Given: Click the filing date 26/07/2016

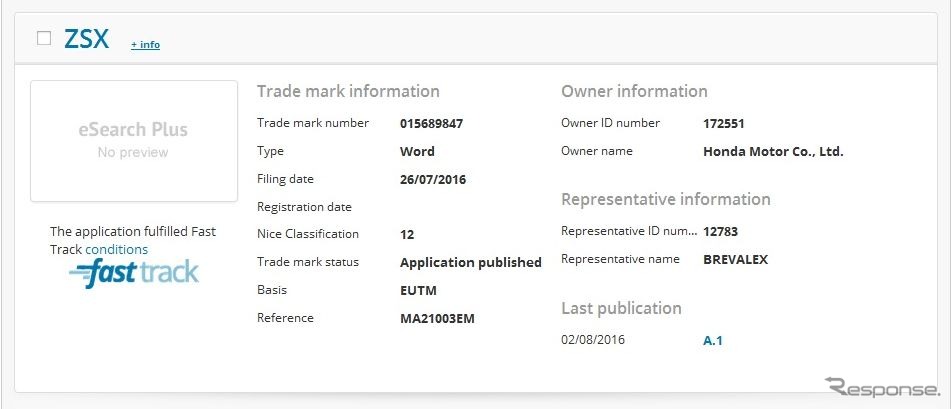Looking at the screenshot, I should coord(433,180).
